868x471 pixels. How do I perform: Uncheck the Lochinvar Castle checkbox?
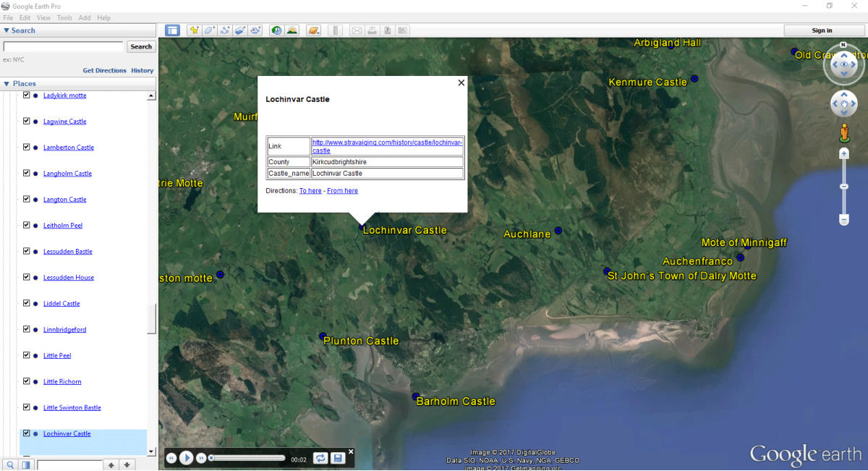pyautogui.click(x=27, y=433)
